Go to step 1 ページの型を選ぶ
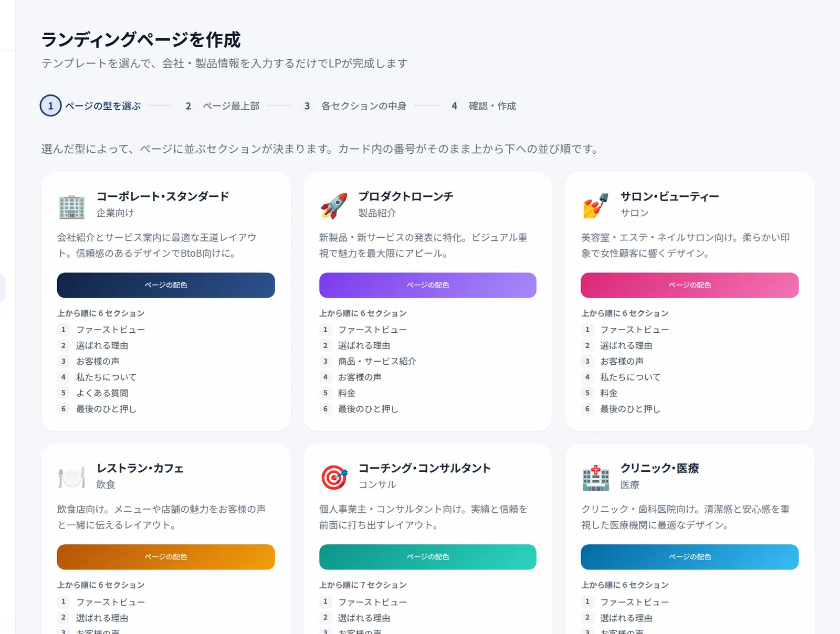 pyautogui.click(x=91, y=106)
